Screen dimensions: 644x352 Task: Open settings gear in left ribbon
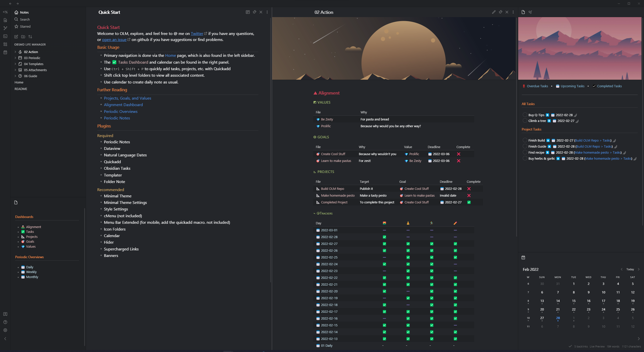click(x=5, y=330)
